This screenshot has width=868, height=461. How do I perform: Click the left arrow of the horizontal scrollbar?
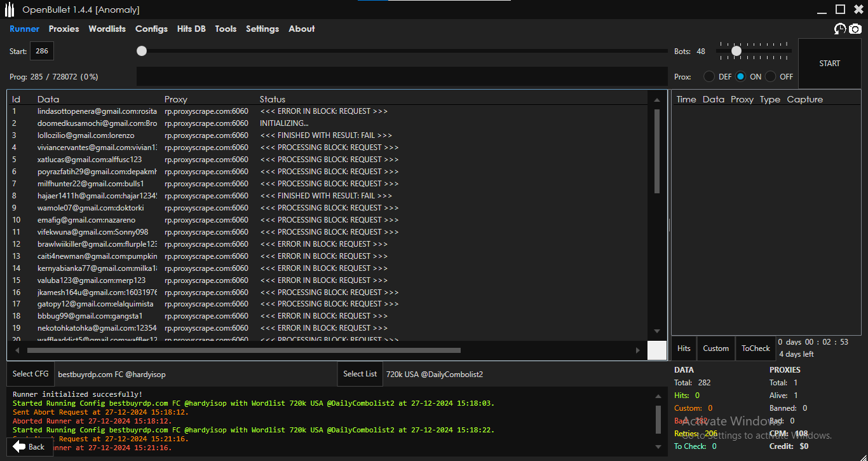coord(17,350)
